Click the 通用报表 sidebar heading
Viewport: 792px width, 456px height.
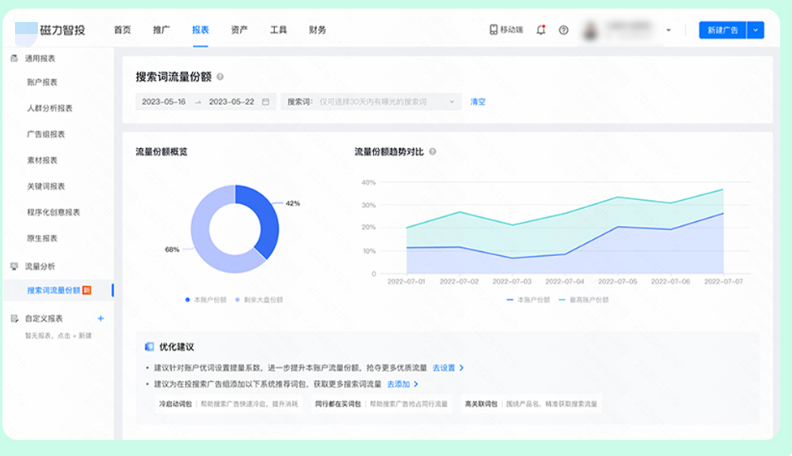40,58
